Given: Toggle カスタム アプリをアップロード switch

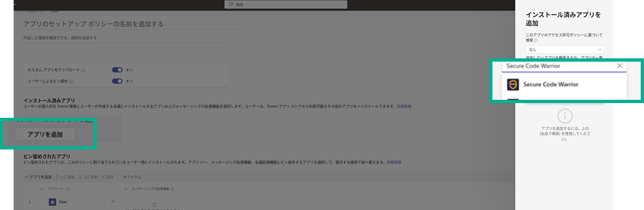Looking at the screenshot, I should 117,70.
